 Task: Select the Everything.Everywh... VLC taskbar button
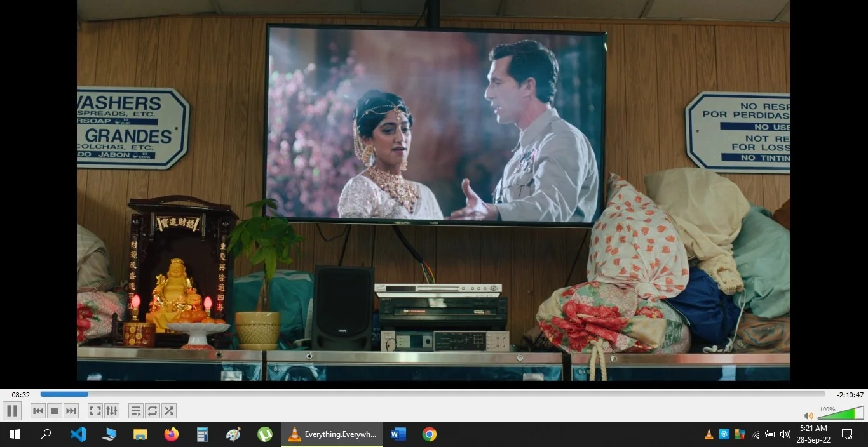pyautogui.click(x=332, y=434)
